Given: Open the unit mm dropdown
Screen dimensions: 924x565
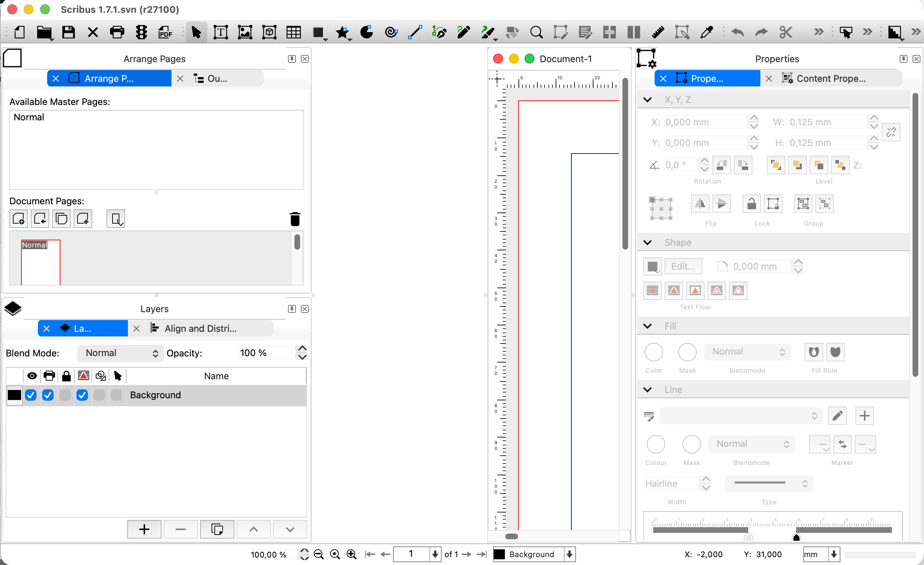Looking at the screenshot, I should 834,555.
